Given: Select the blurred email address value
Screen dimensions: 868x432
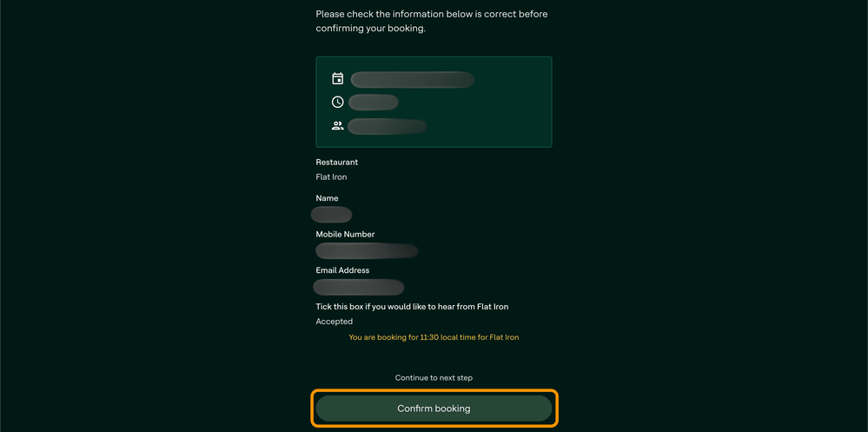Looking at the screenshot, I should [359, 287].
